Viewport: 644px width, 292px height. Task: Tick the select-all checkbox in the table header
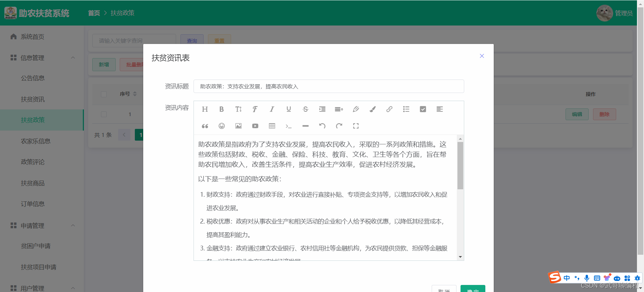[x=104, y=94]
